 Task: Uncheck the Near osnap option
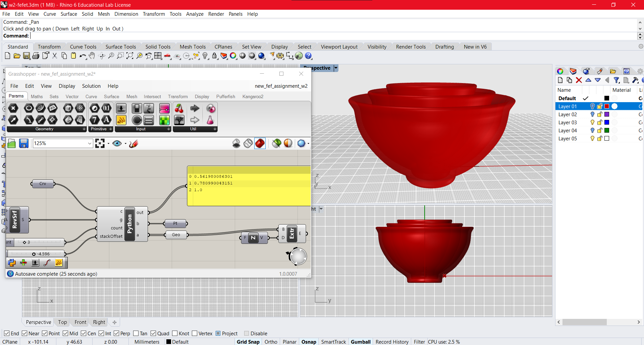pyautogui.click(x=24, y=333)
